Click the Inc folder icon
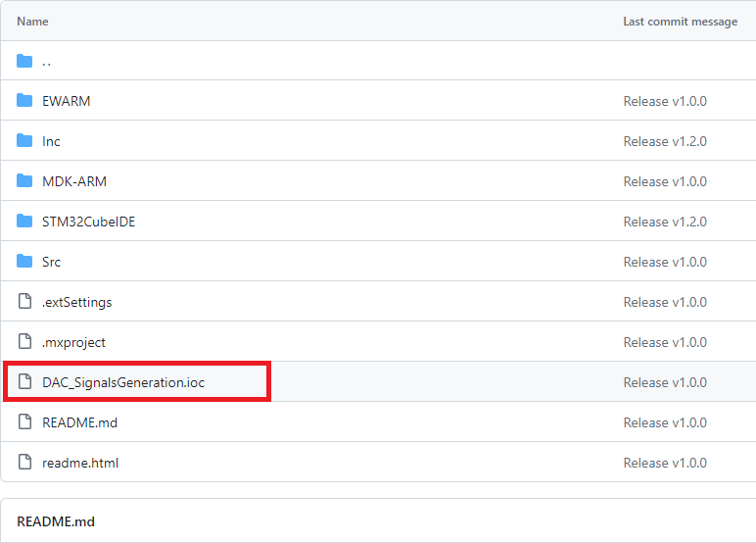 (24, 141)
